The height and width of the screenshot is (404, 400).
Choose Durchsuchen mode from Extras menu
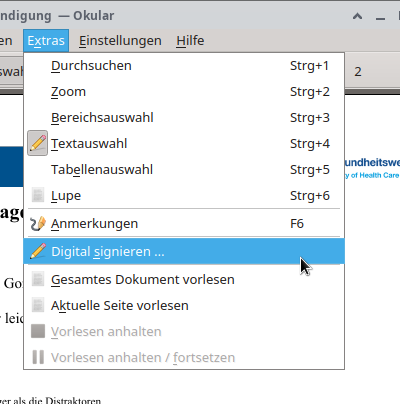pos(184,66)
